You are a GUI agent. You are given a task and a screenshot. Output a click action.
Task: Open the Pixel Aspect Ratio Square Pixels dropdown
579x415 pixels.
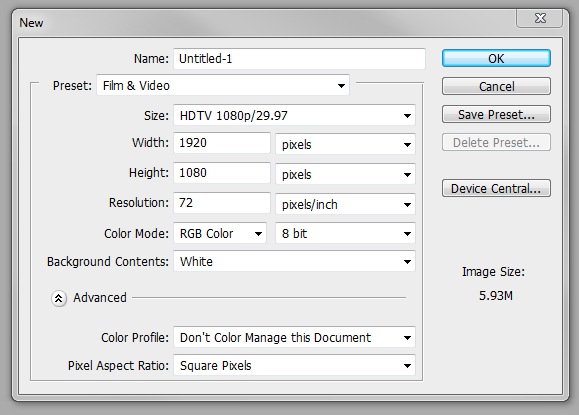(294, 366)
